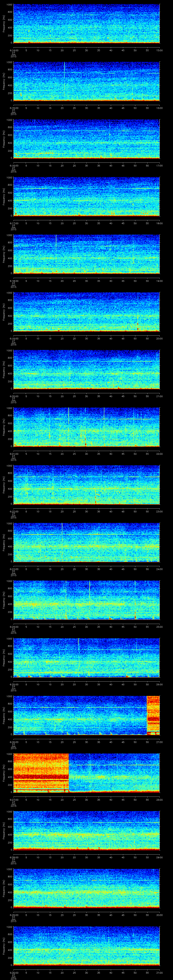Open the spectrogram panel starting at 6:29:00
This screenshot has width=173, height=980.
click(x=87, y=888)
